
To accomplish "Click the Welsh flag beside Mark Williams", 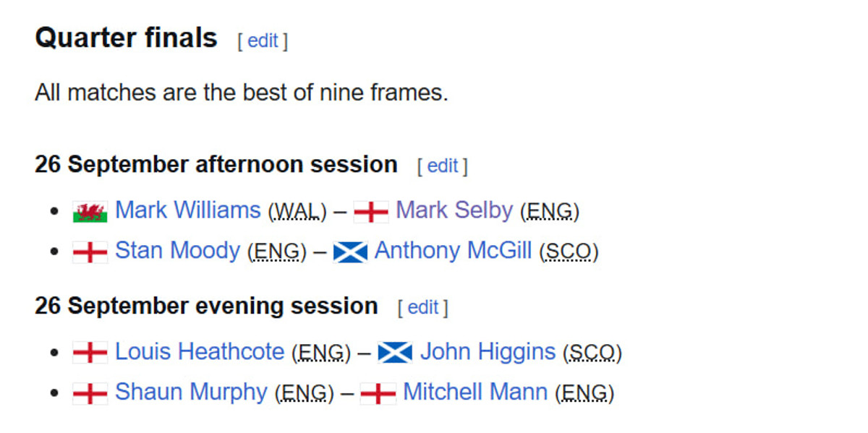I will [90, 212].
